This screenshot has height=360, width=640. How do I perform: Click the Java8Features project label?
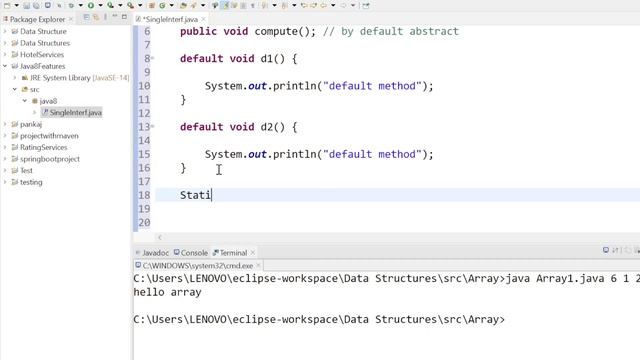[42, 66]
